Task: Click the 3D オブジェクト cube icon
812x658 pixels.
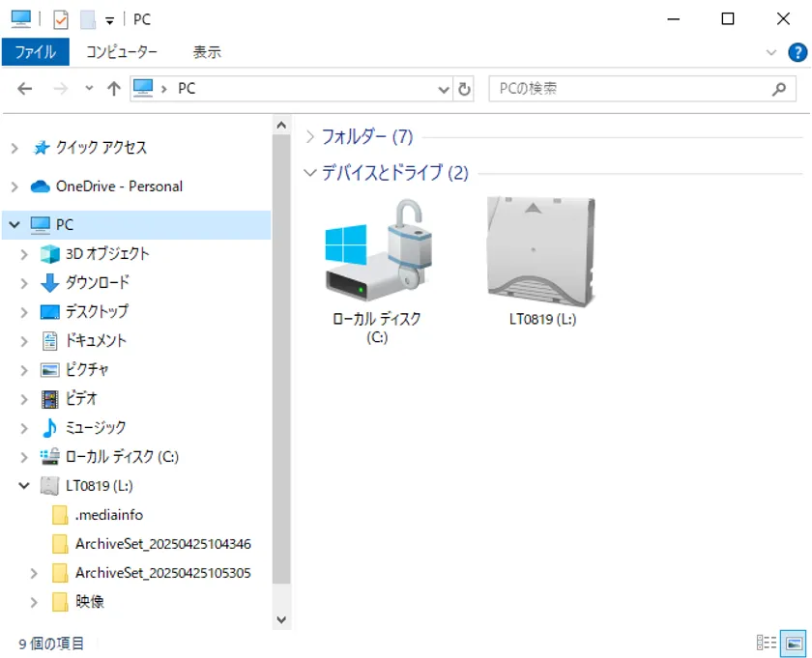Action: coord(50,254)
